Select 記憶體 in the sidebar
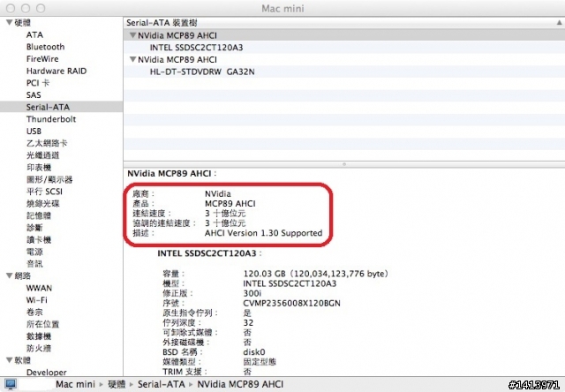Viewport: 565px width, 392px height. 39,215
